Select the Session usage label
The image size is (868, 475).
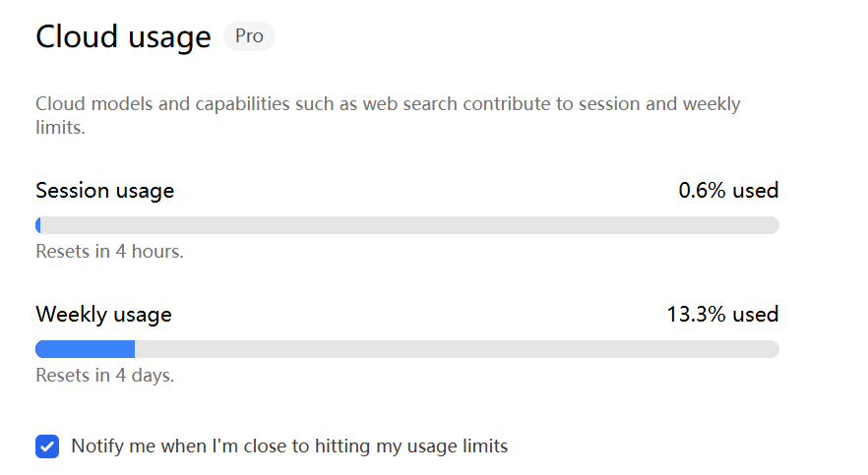tap(105, 191)
